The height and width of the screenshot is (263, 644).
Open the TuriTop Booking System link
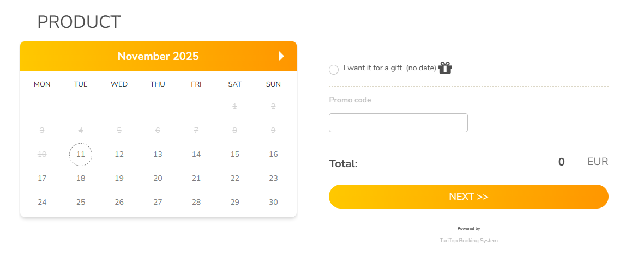(468, 241)
